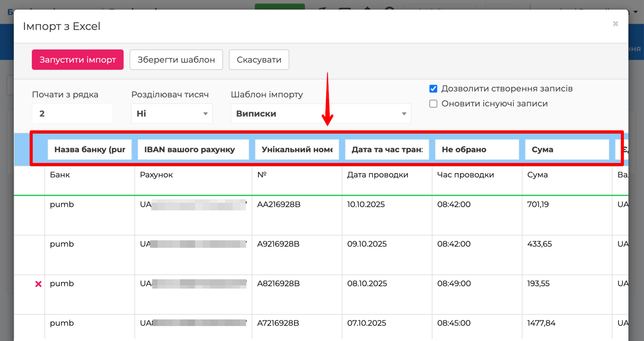Cancel import with the Скасувати button
This screenshot has width=644, height=341.
click(259, 60)
